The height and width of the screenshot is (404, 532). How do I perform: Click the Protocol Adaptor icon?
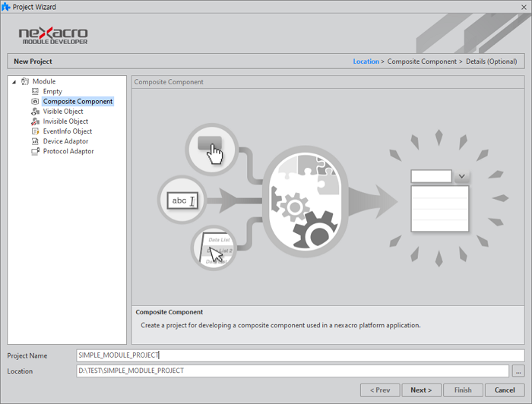tap(35, 151)
